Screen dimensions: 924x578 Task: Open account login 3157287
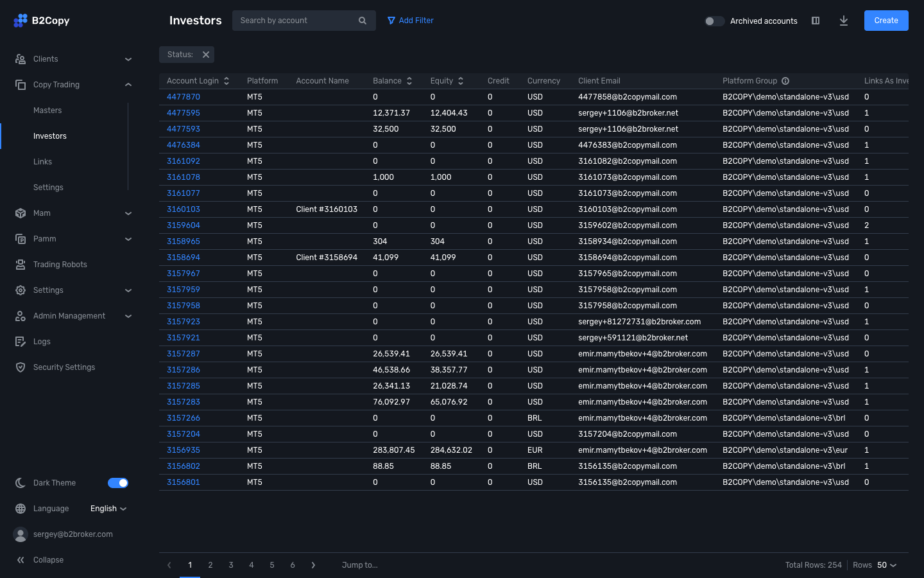point(184,354)
